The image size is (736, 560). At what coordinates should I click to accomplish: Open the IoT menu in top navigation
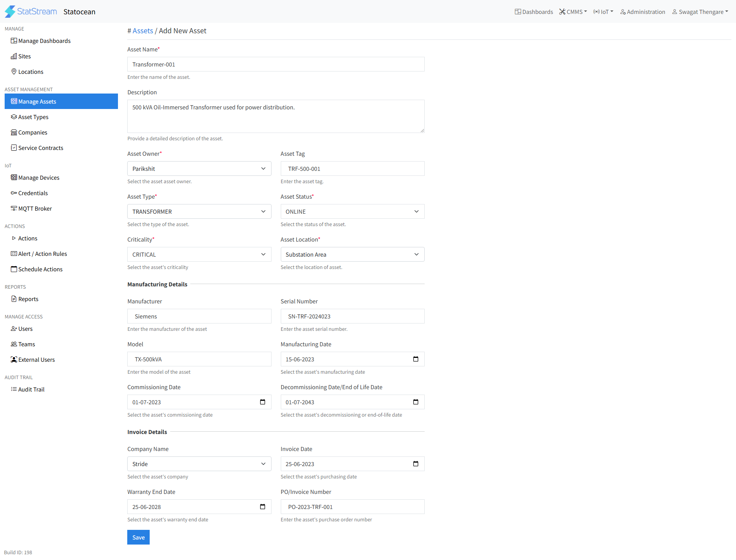click(603, 12)
